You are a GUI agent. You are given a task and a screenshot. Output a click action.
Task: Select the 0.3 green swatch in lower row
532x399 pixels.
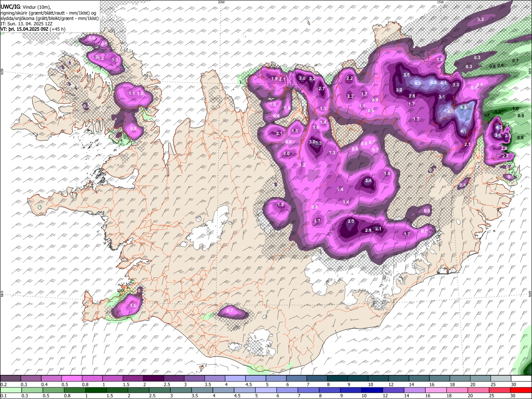point(31,390)
